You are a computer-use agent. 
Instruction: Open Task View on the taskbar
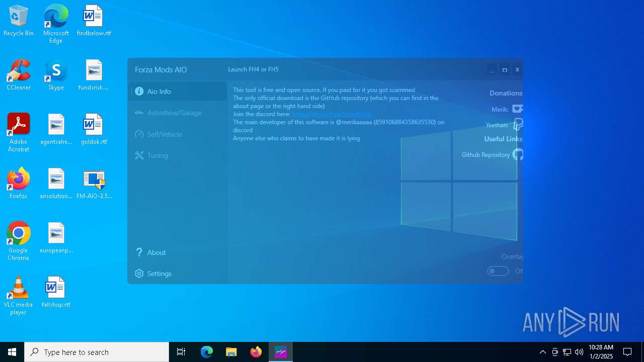pyautogui.click(x=181, y=352)
